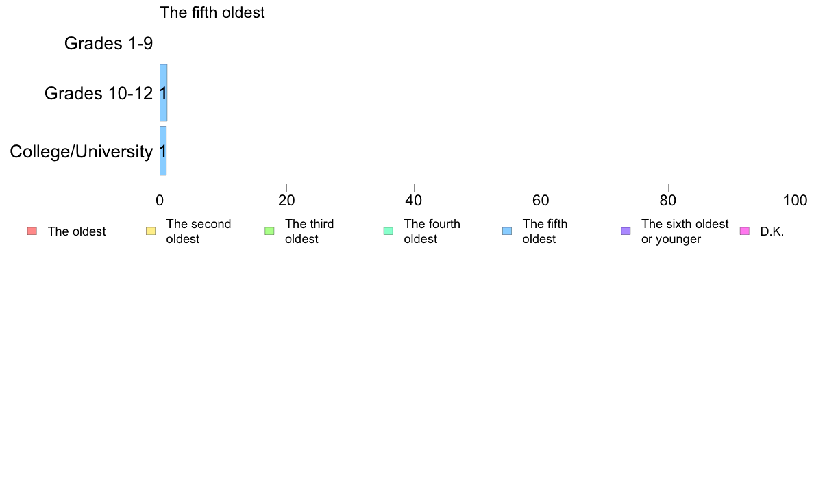Viewport: 814px width, 504px height.
Task: Click the blue 'The fifth oldest' legend swatch
Action: tap(507, 231)
